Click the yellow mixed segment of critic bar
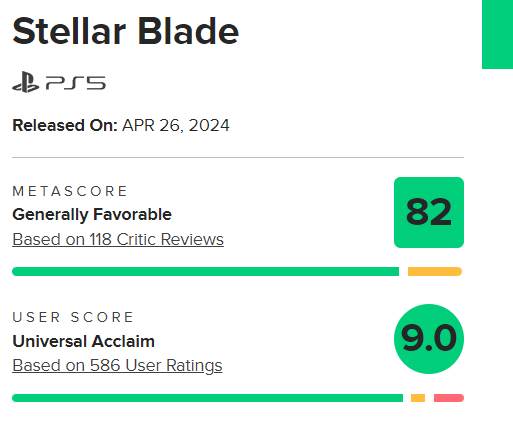Screen dimensions: 513x424 click(435, 271)
